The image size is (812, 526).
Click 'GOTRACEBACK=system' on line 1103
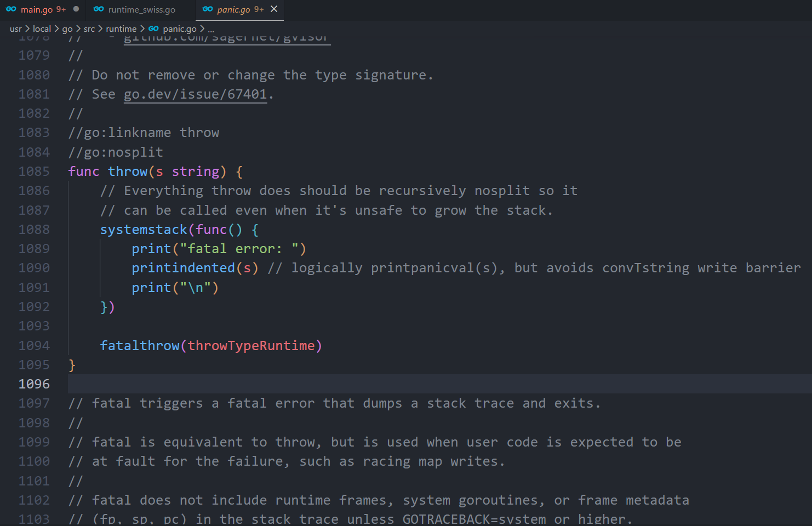coord(474,519)
